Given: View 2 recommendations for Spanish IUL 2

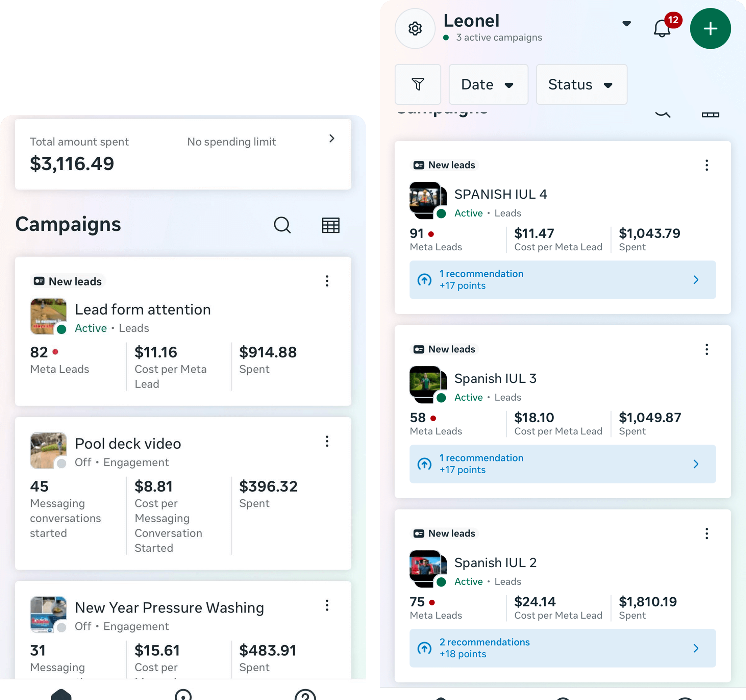Looking at the screenshot, I should 563,648.
